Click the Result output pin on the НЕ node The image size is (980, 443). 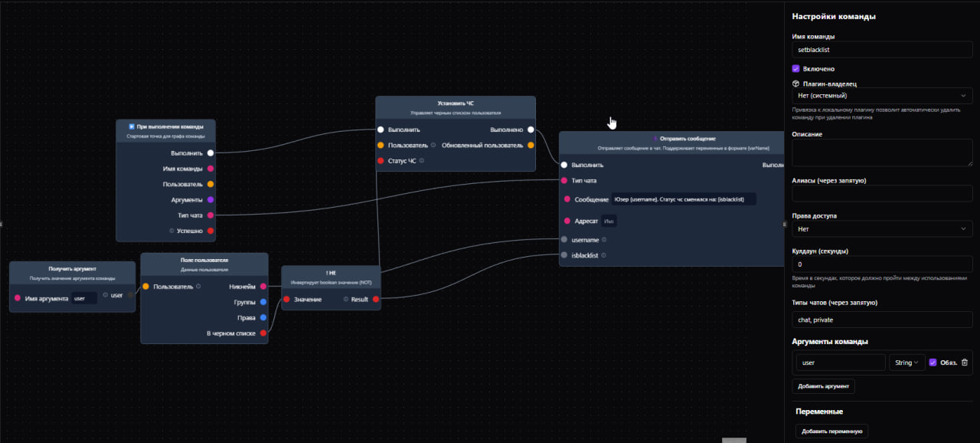pyautogui.click(x=376, y=300)
